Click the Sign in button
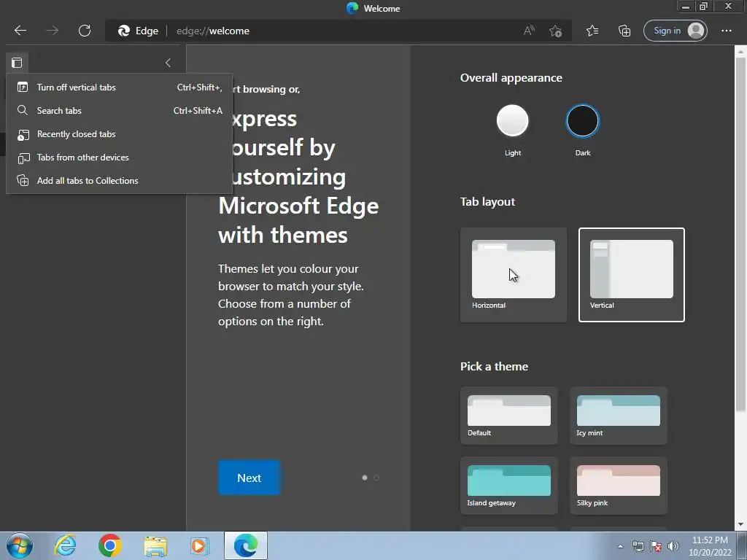This screenshot has width=747, height=560. pyautogui.click(x=675, y=31)
